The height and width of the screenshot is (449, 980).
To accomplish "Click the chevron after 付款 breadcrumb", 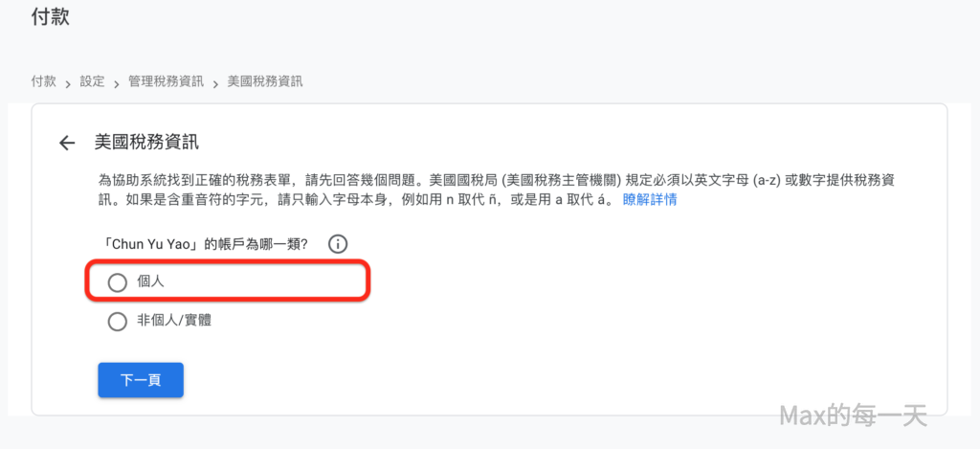I will click(68, 83).
